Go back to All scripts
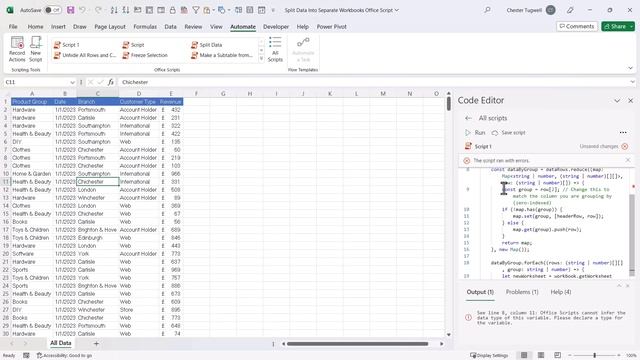 (468, 118)
